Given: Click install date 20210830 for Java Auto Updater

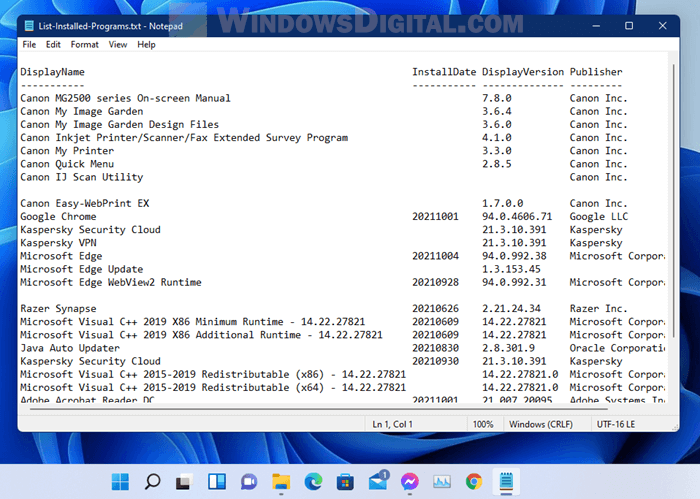Looking at the screenshot, I should pyautogui.click(x=435, y=348).
